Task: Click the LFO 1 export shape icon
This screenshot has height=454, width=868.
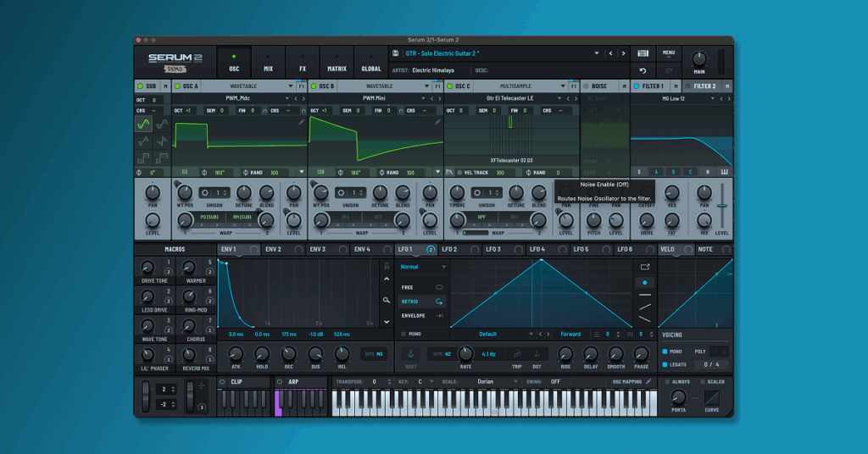Action: point(645,267)
